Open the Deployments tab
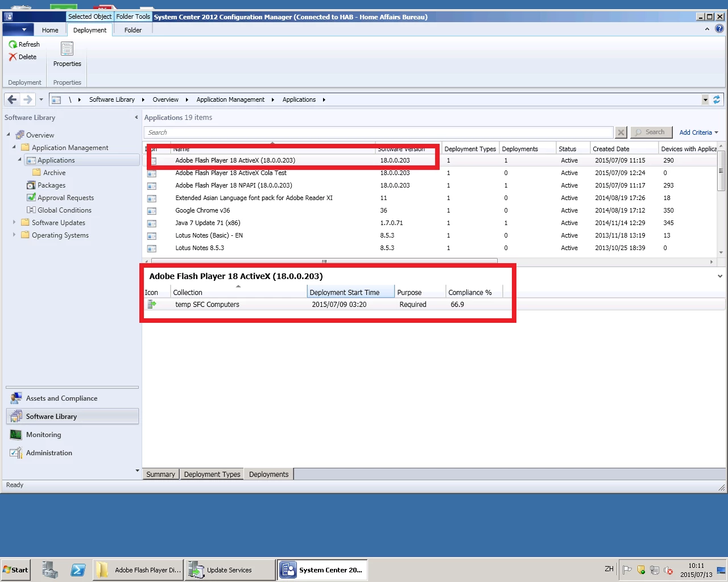 pyautogui.click(x=268, y=474)
